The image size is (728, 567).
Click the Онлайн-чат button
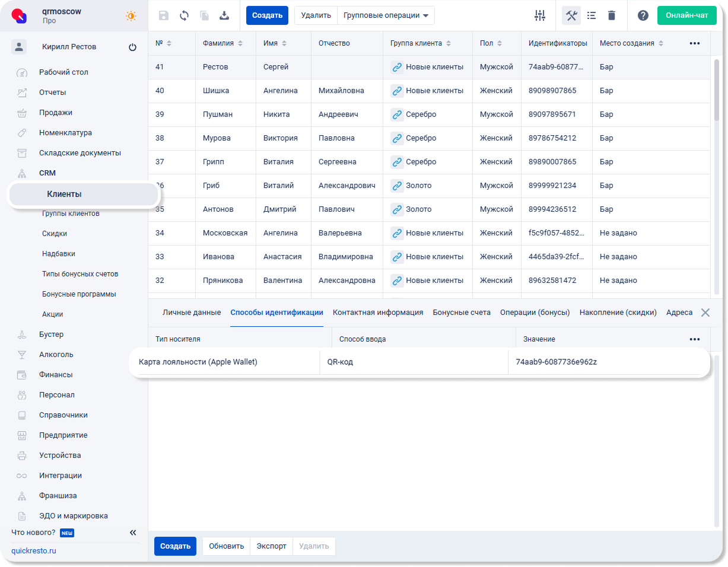click(x=686, y=15)
